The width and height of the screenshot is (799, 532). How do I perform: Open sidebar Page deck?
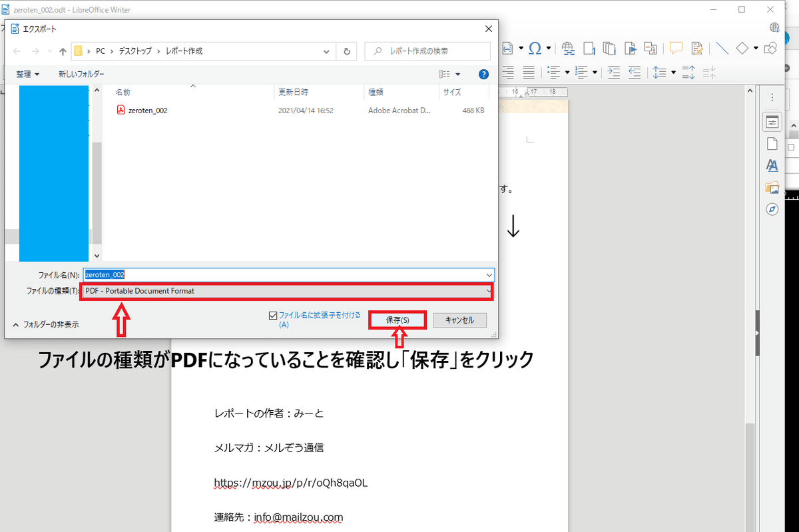[x=772, y=144]
